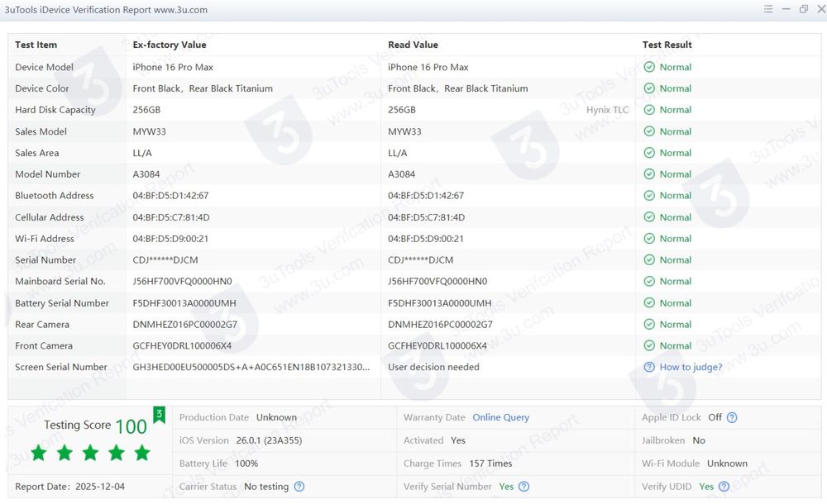Click the green check icon in Front Camera row
Viewport: 827px width, 504px height.
coord(649,346)
